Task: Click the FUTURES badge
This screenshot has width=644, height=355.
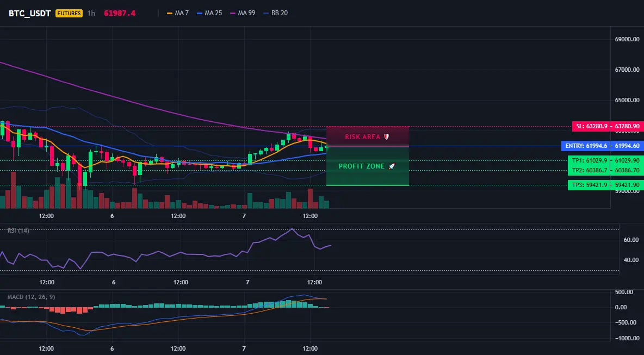Action: click(69, 13)
